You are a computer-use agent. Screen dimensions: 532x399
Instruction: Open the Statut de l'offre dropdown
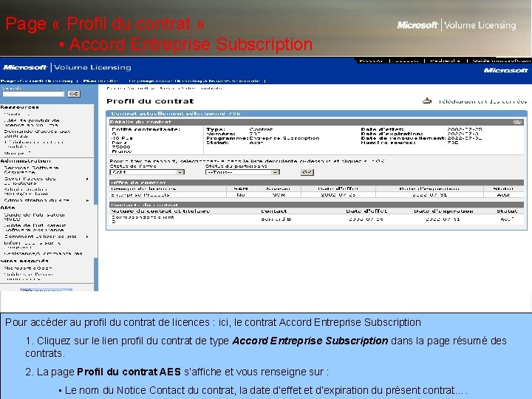click(x=147, y=172)
